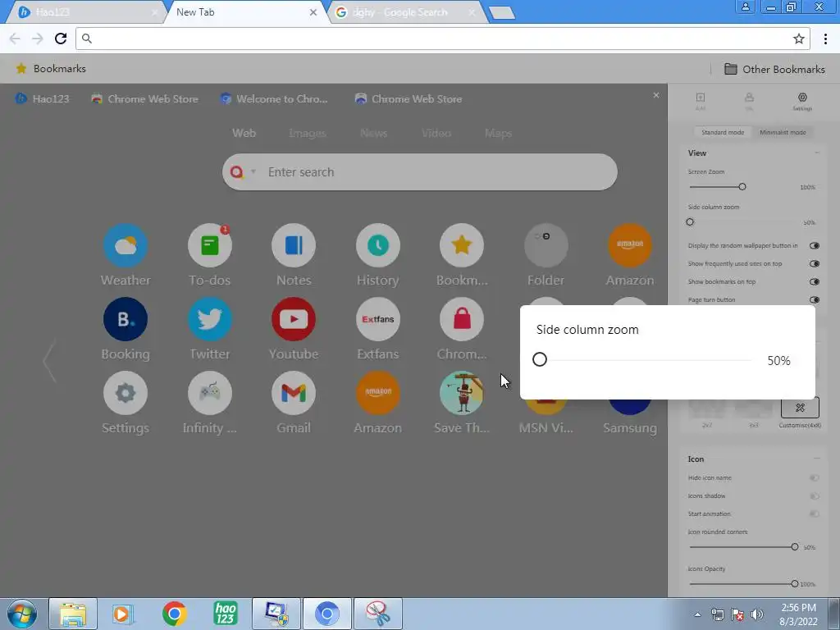The image size is (840, 630).
Task: Click the Enter search input field
Action: click(x=419, y=172)
